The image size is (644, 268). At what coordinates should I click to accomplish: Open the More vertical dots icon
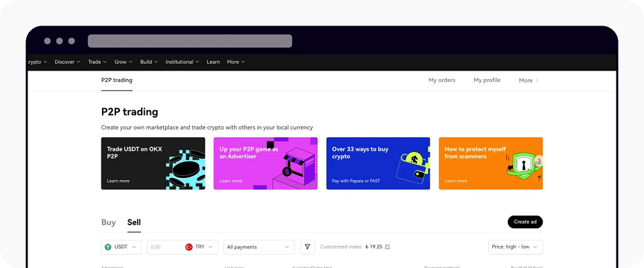(537, 81)
